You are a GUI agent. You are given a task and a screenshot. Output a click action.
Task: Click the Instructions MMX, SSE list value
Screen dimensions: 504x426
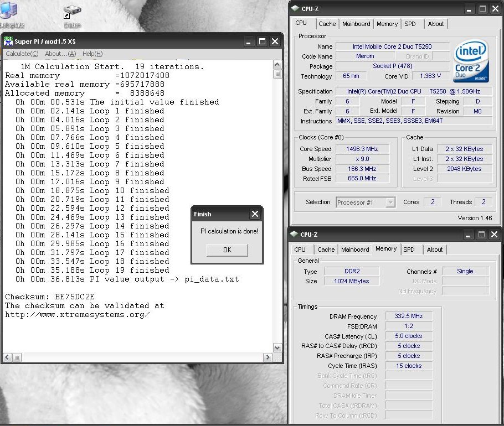tap(414, 121)
